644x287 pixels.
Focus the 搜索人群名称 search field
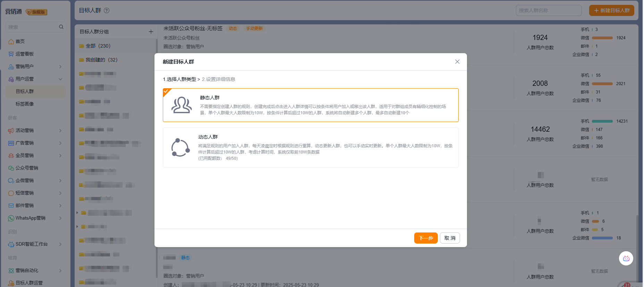(549, 10)
